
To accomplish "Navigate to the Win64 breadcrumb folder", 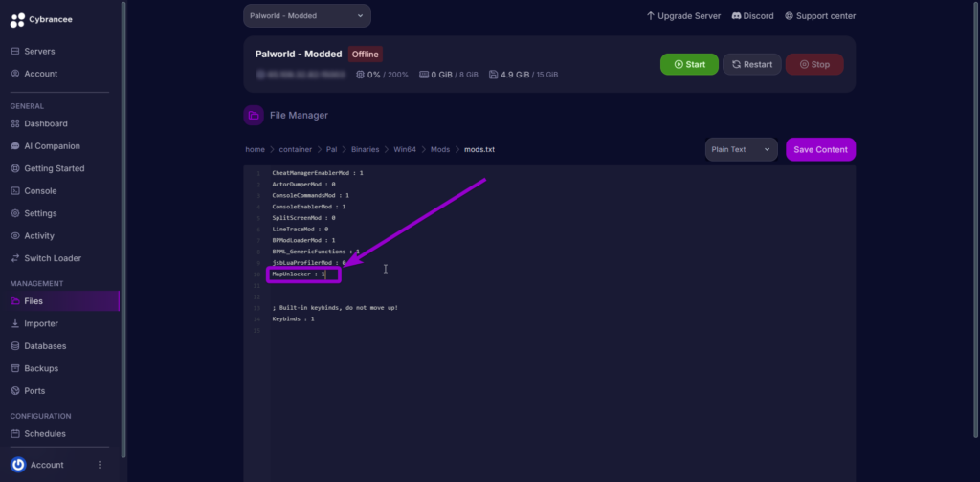I will tap(406, 149).
